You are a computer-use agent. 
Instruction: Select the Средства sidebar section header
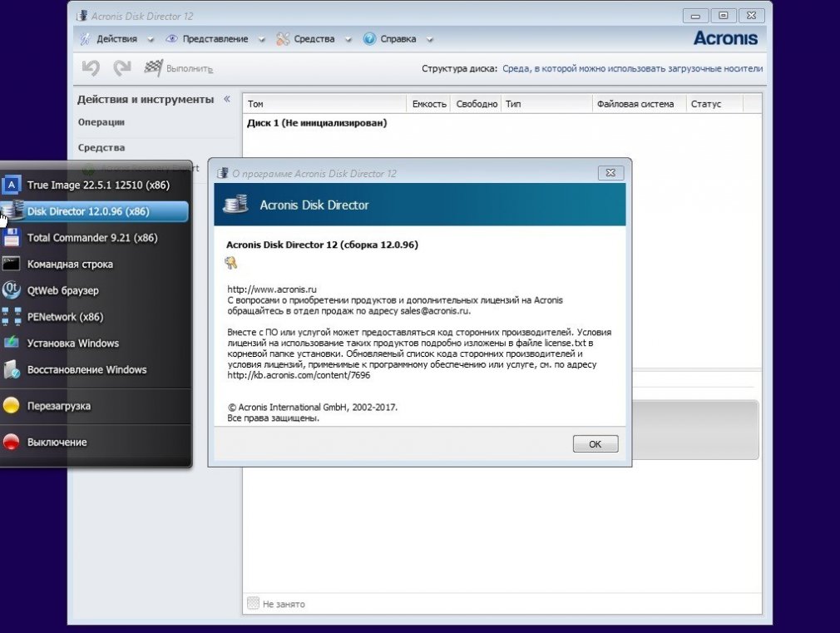click(x=101, y=147)
